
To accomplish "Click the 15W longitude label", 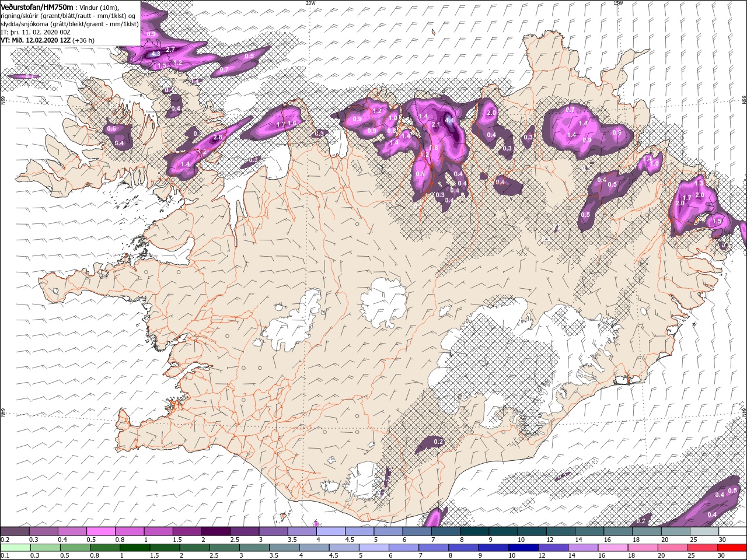I will point(618,3).
